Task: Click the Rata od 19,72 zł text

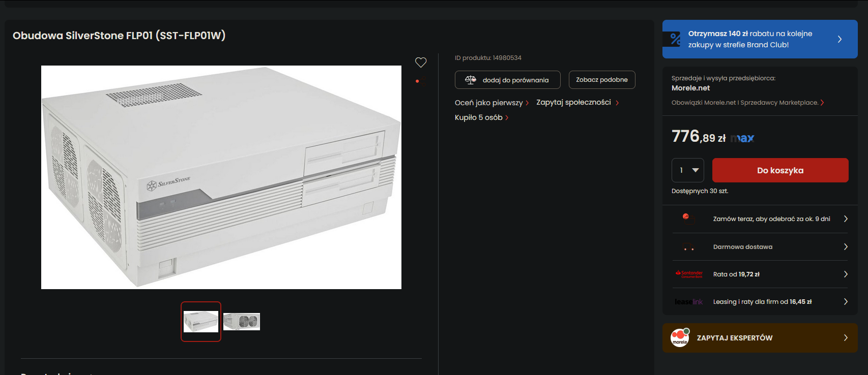Action: point(736,274)
